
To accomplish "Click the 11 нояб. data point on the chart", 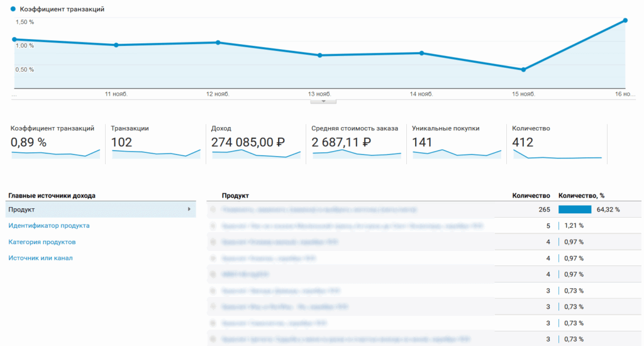I will click(116, 45).
